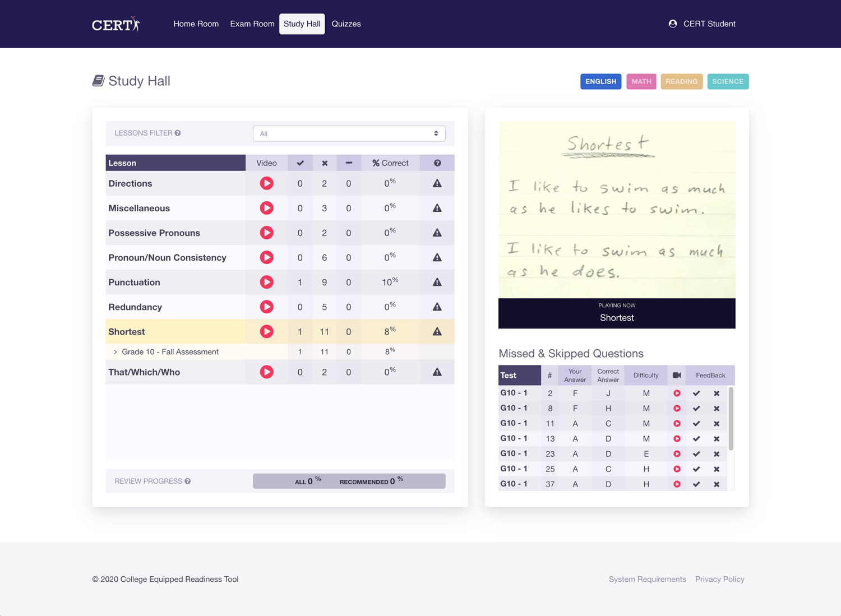Viewport: 841px width, 616px height.
Task: Open the Lessons Filter dropdown
Action: 349,133
